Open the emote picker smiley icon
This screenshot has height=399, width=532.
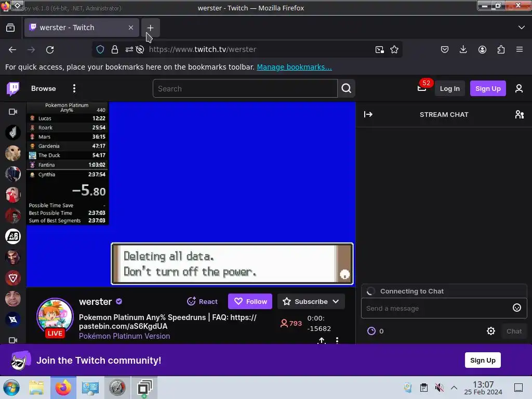coord(517,308)
